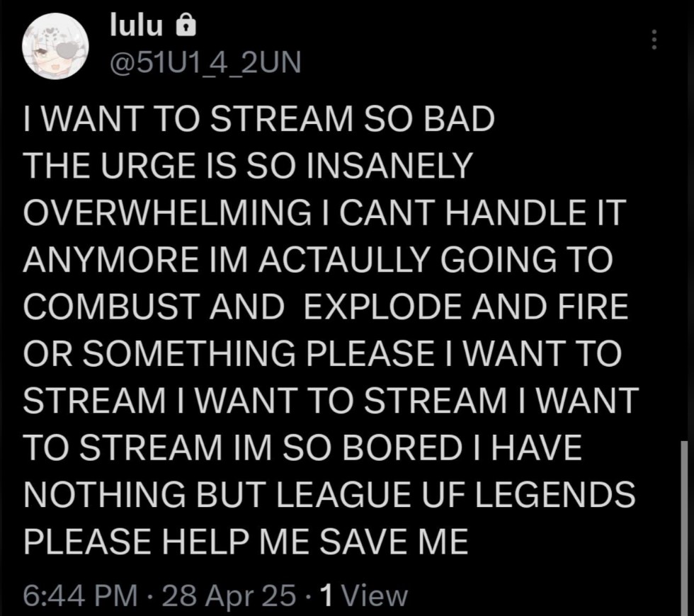Click the 6:44 PM timestamp

coord(80,595)
